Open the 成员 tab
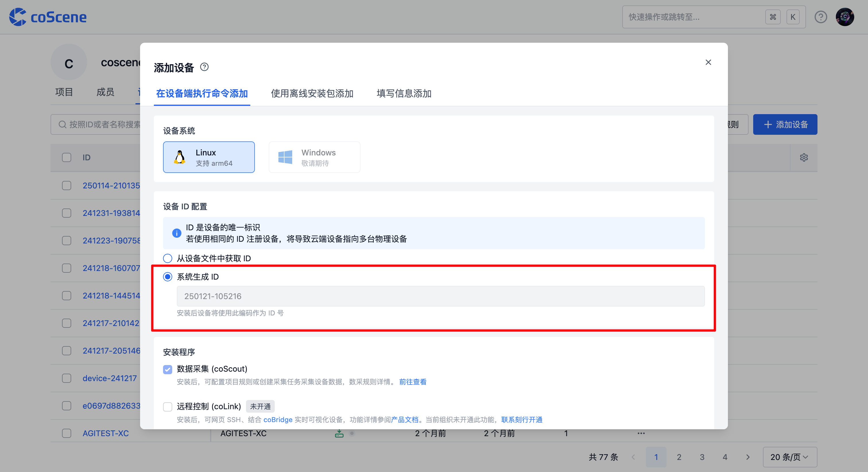This screenshot has width=868, height=472. 105,92
